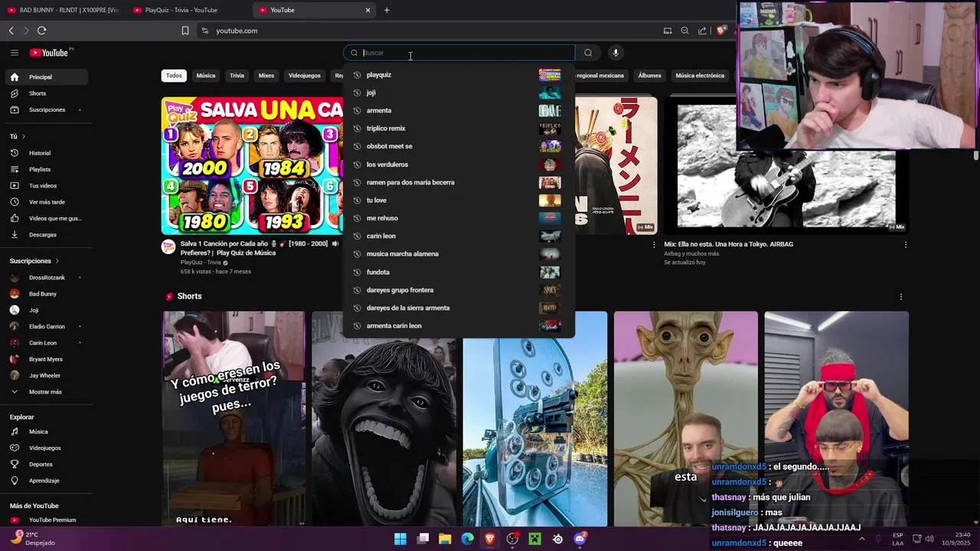This screenshot has width=980, height=551.
Task: Select the Mixes filter chip
Action: 266,76
